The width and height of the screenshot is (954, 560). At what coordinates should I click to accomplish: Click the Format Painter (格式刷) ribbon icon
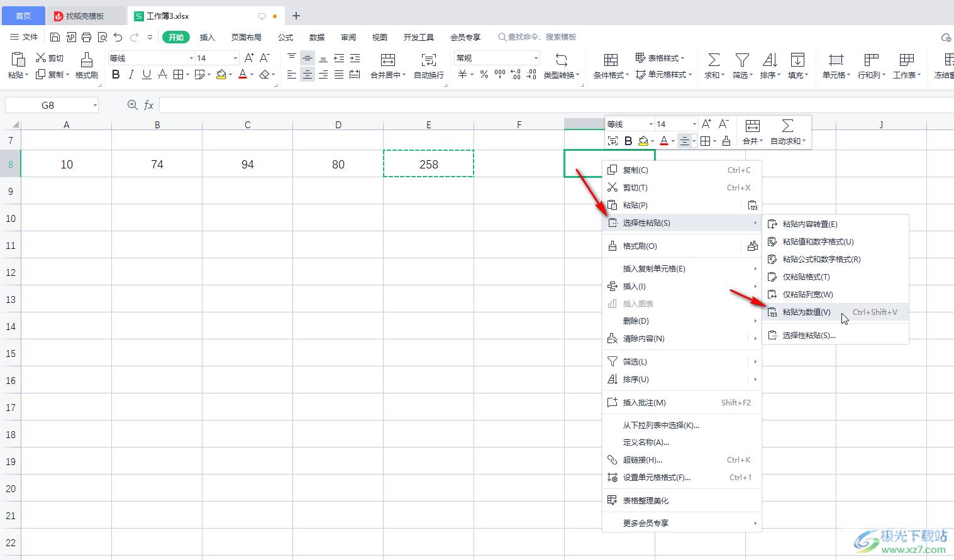click(x=87, y=60)
